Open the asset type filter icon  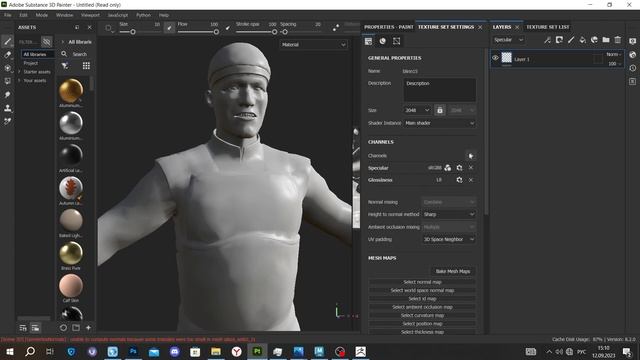[65, 66]
